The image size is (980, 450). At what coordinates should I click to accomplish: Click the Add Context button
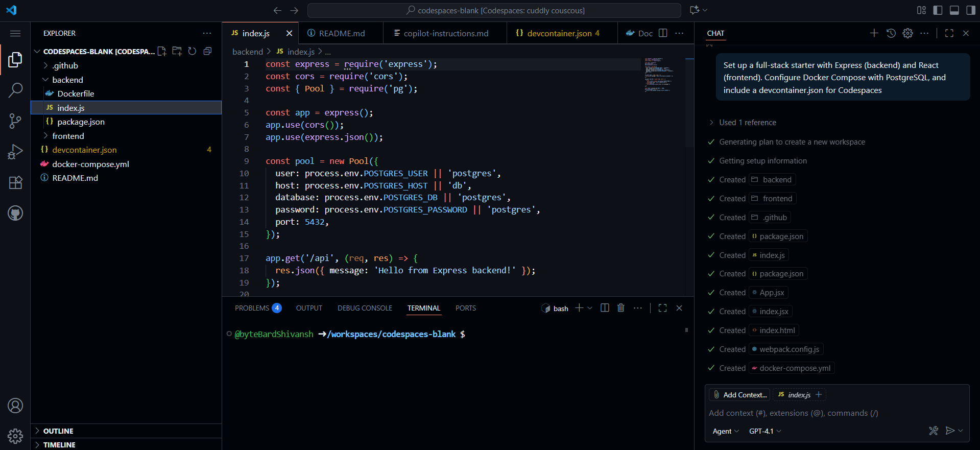tap(739, 395)
